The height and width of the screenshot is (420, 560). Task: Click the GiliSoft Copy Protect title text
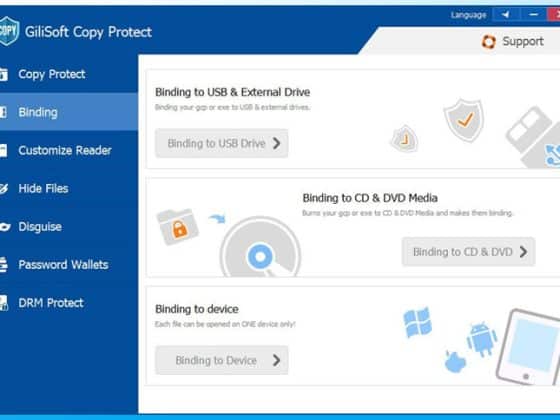(x=89, y=32)
